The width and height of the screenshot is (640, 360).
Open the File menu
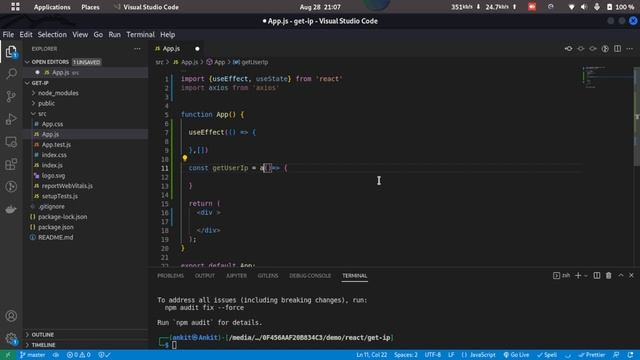[8, 35]
